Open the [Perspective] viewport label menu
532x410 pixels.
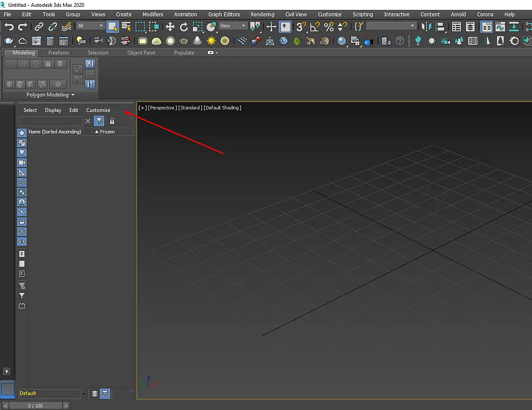coord(162,108)
